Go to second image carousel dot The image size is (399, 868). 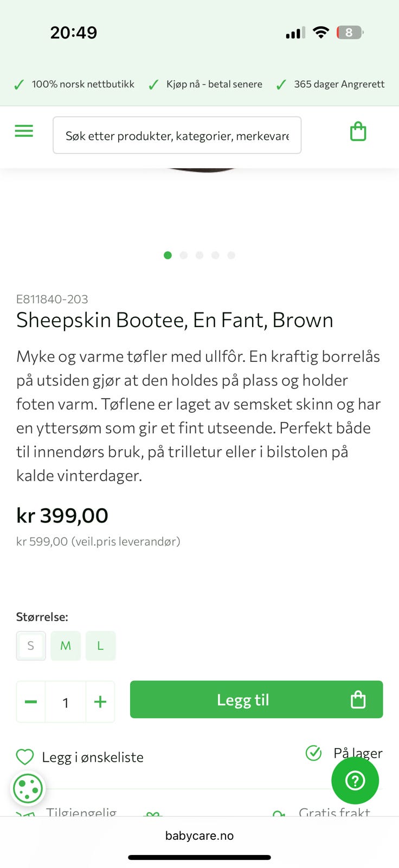pyautogui.click(x=184, y=255)
